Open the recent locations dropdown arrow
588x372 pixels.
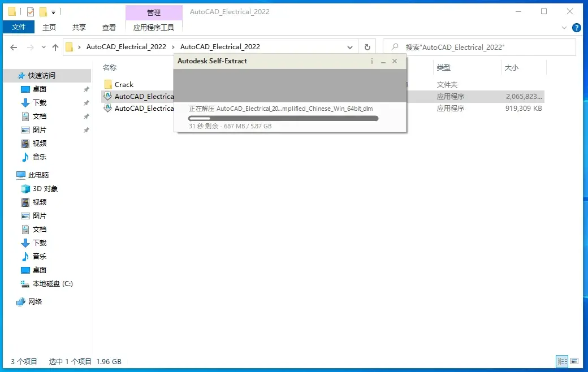tap(44, 47)
